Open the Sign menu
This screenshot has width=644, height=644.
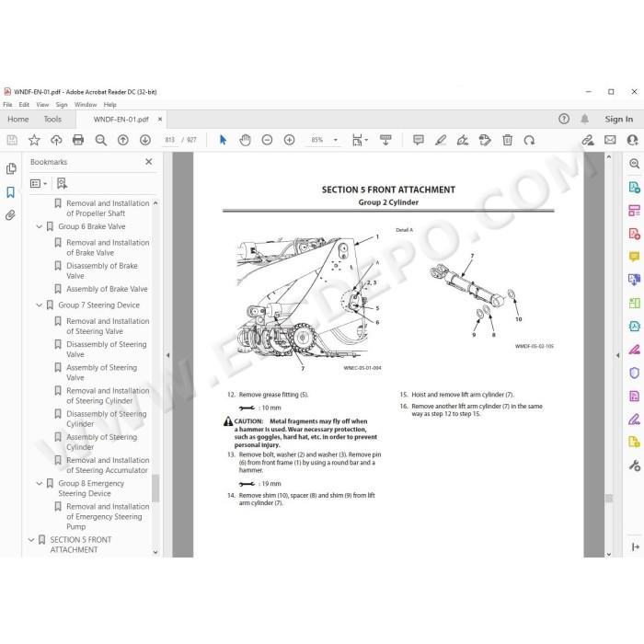[62, 105]
